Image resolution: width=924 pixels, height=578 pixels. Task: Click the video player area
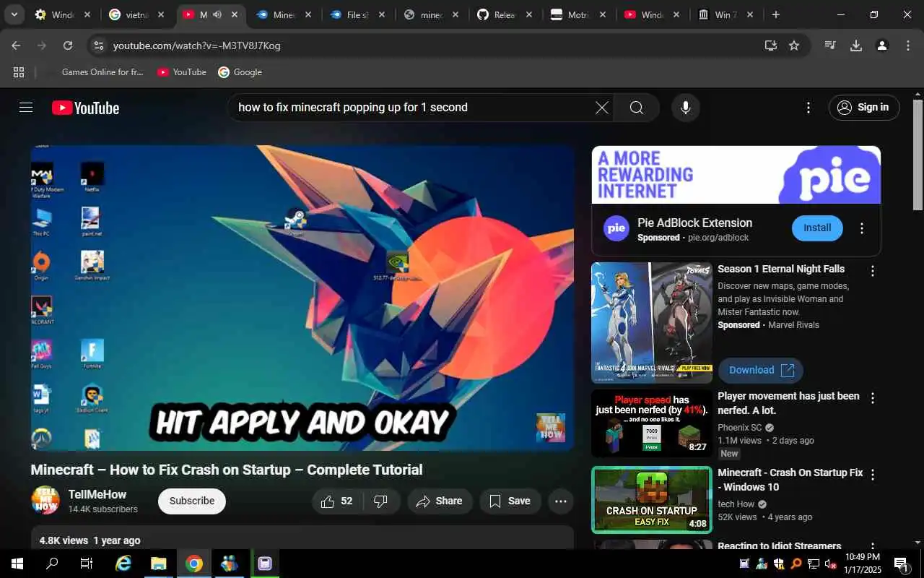[302, 298]
